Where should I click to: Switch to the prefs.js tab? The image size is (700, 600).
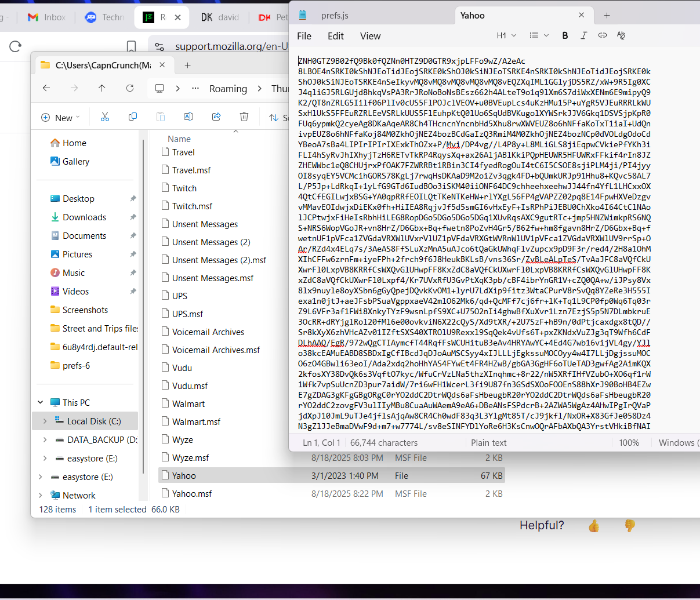[x=335, y=16]
